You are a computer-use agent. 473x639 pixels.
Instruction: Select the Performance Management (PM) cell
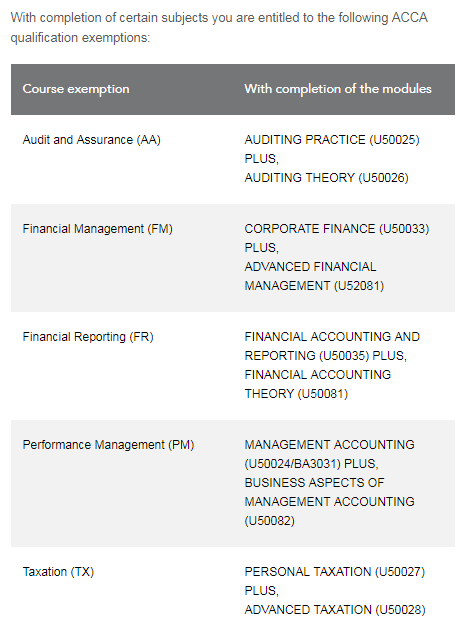coord(108,445)
